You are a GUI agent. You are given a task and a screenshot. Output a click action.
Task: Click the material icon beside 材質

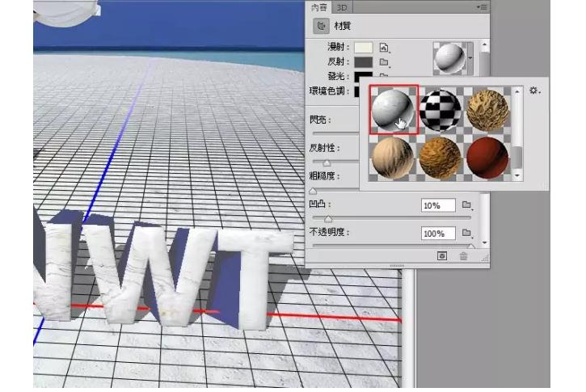coord(320,26)
